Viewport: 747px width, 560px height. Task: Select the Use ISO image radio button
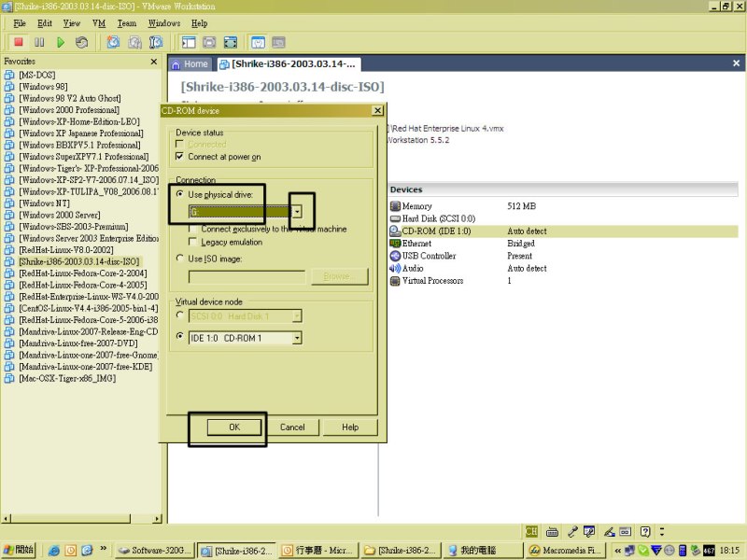click(x=179, y=259)
